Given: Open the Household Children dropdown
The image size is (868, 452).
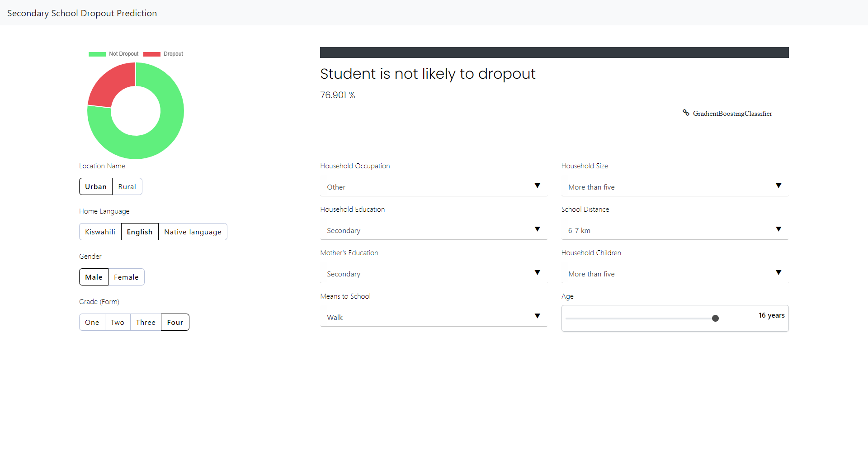Looking at the screenshot, I should tap(674, 274).
